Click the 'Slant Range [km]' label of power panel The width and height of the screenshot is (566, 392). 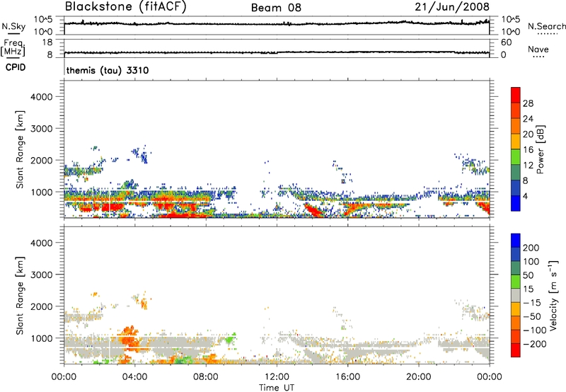(x=20, y=149)
